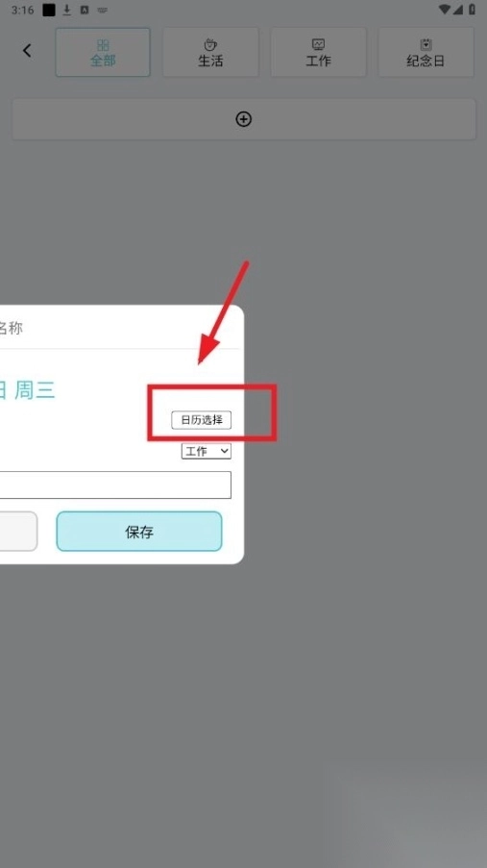Tap the letter A notification icon
Screen dimensions: 487x868
click(85, 10)
